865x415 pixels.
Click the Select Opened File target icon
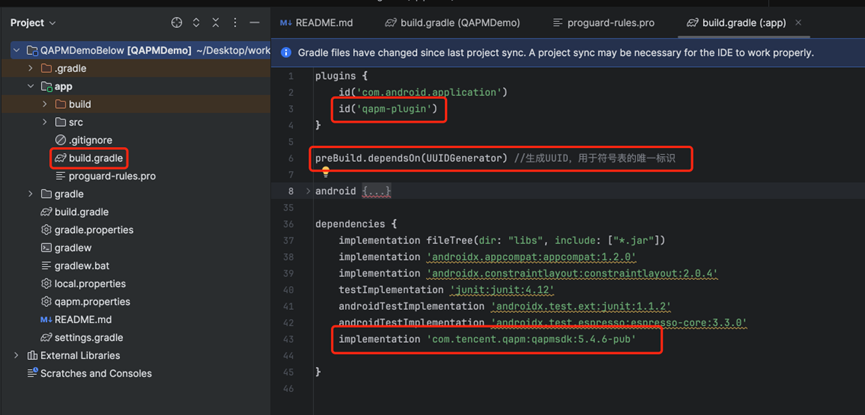(177, 22)
